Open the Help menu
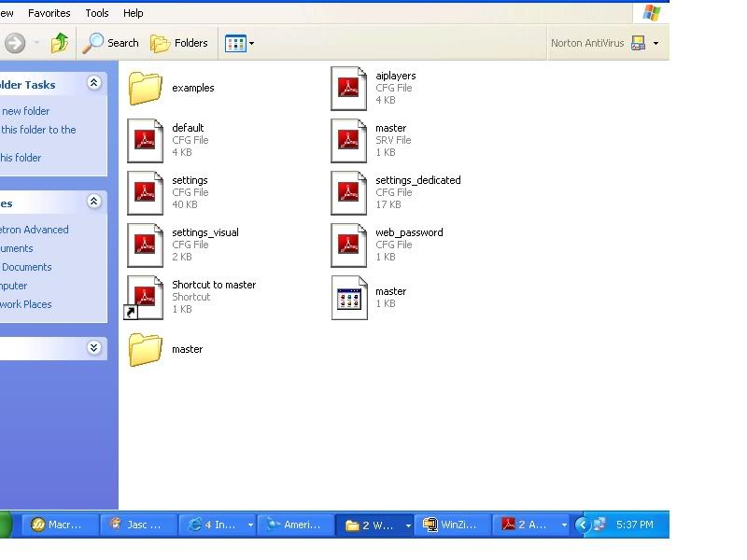Screen dimensions: 747x560 134,13
